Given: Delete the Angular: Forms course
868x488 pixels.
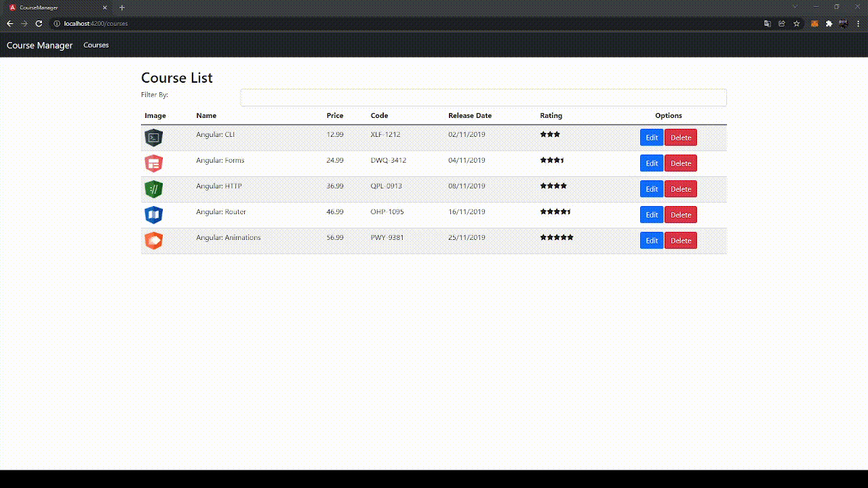Looking at the screenshot, I should [x=681, y=163].
